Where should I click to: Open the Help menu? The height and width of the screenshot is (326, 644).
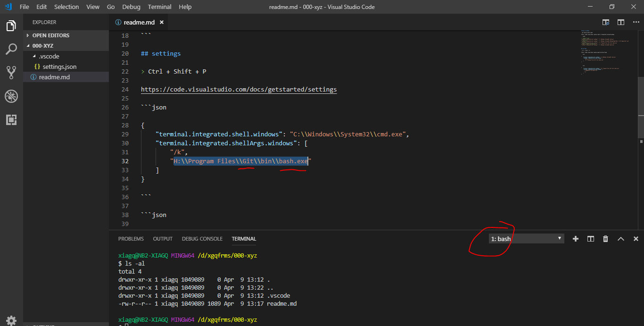[185, 7]
